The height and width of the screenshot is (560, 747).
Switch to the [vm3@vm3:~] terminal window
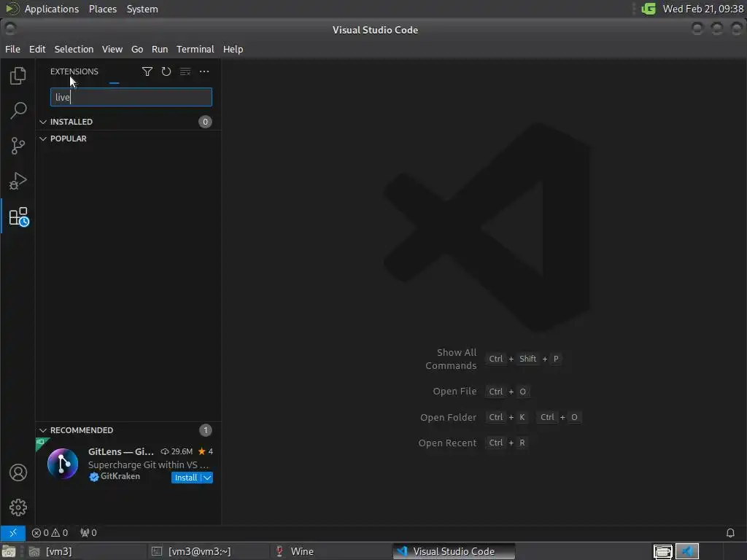click(208, 551)
